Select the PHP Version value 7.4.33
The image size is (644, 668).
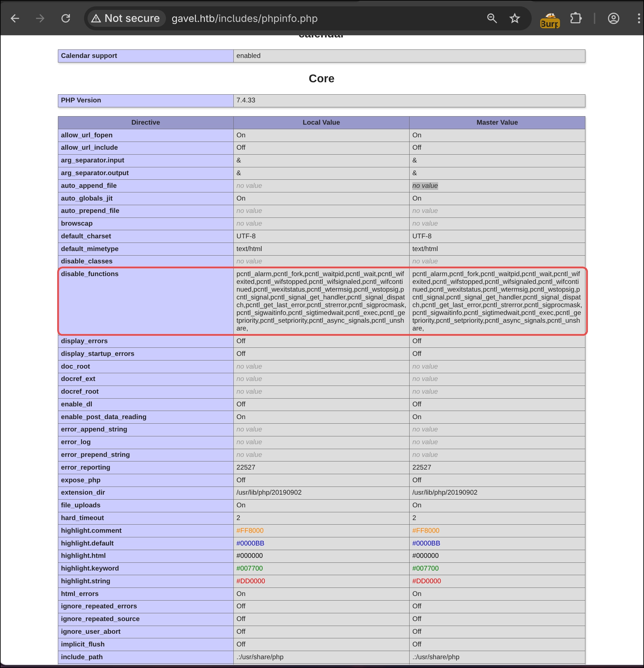click(246, 100)
